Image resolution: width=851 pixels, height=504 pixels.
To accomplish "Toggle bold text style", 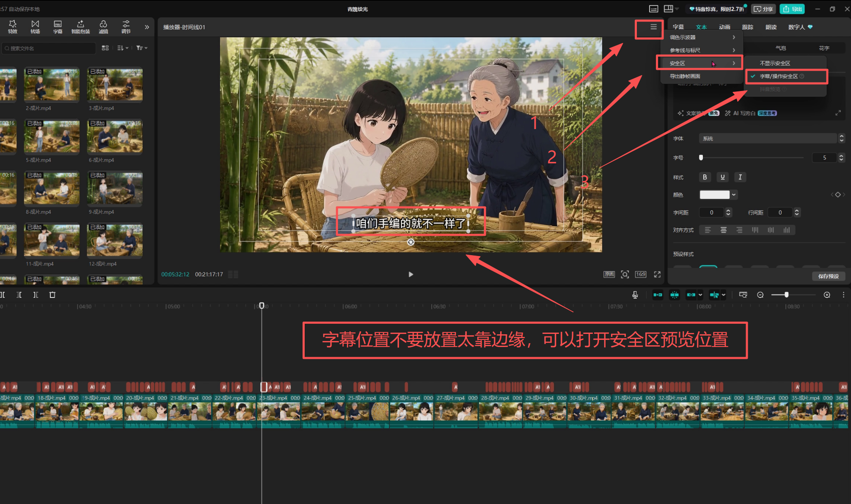I will [705, 177].
